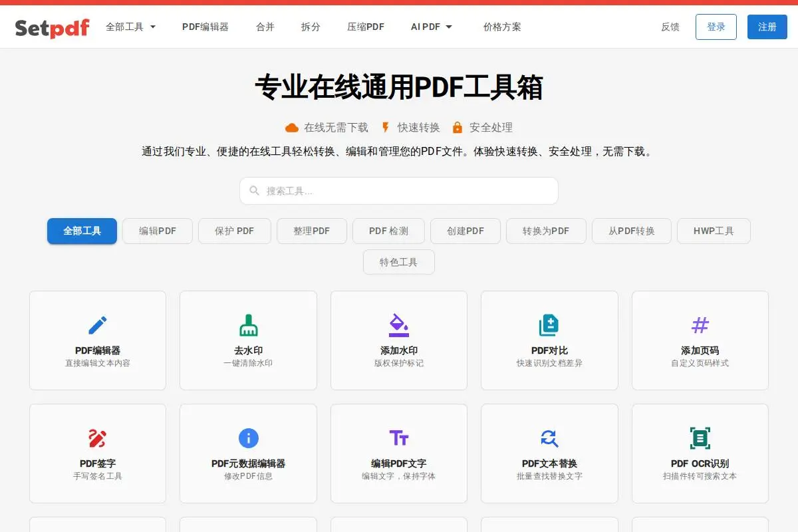Image resolution: width=798 pixels, height=532 pixels.
Task: Click the PDF元数据编辑器 info icon
Action: [x=249, y=438]
